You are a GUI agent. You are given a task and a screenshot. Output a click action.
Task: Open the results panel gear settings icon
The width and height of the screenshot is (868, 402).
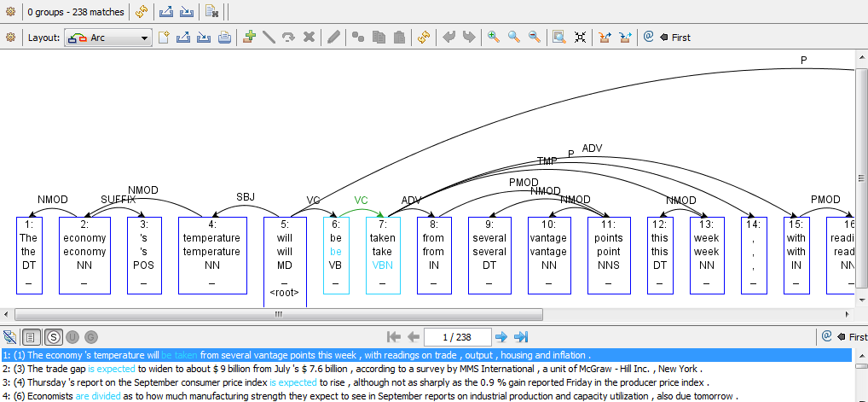click(x=10, y=11)
